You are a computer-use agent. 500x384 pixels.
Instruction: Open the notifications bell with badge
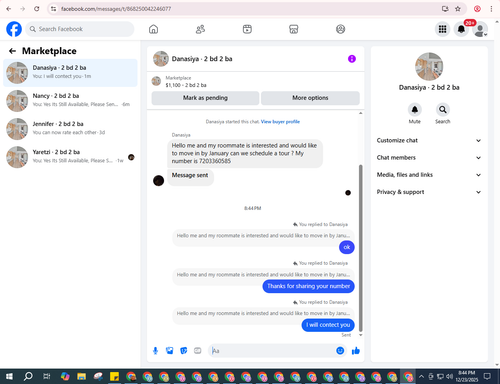[461, 29]
